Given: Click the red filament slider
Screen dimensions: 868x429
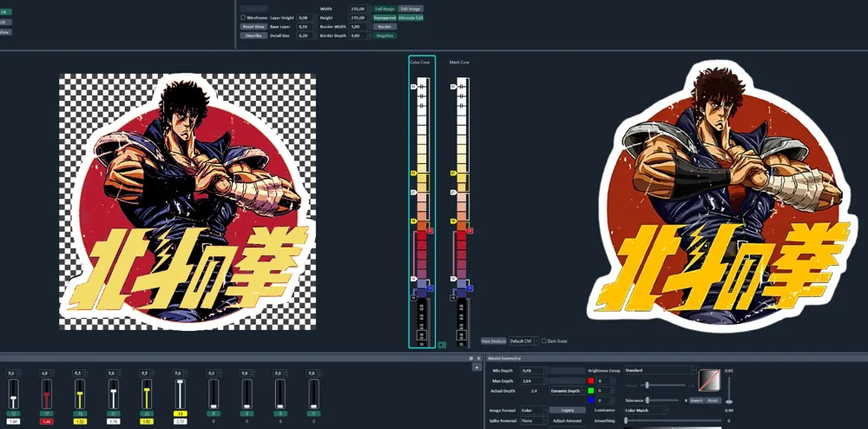Looking at the screenshot, I should 47,394.
